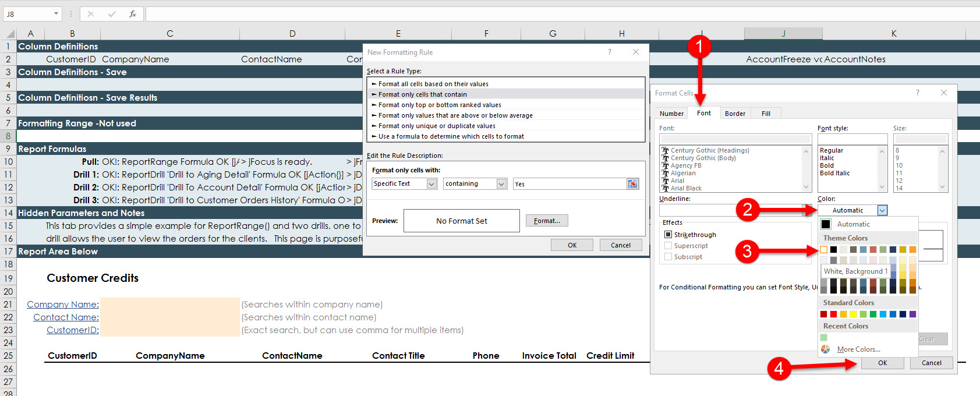Select 'Use a formula to determine' rule type
Viewport: 980px width, 396px height.
click(506, 136)
